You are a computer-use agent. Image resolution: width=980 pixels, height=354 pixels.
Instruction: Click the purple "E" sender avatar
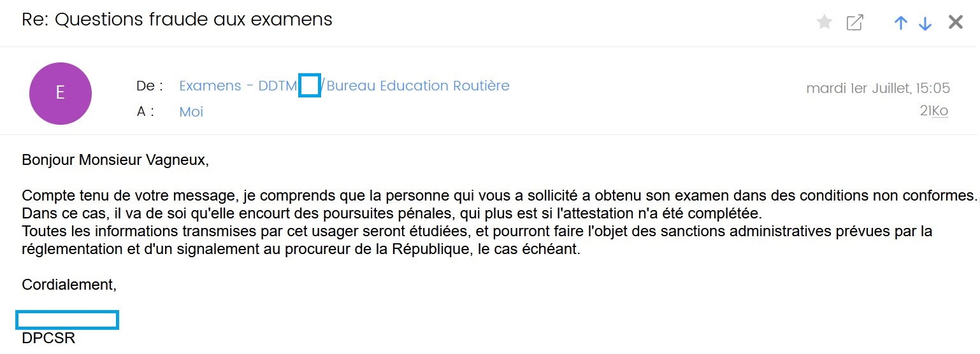[x=61, y=94]
